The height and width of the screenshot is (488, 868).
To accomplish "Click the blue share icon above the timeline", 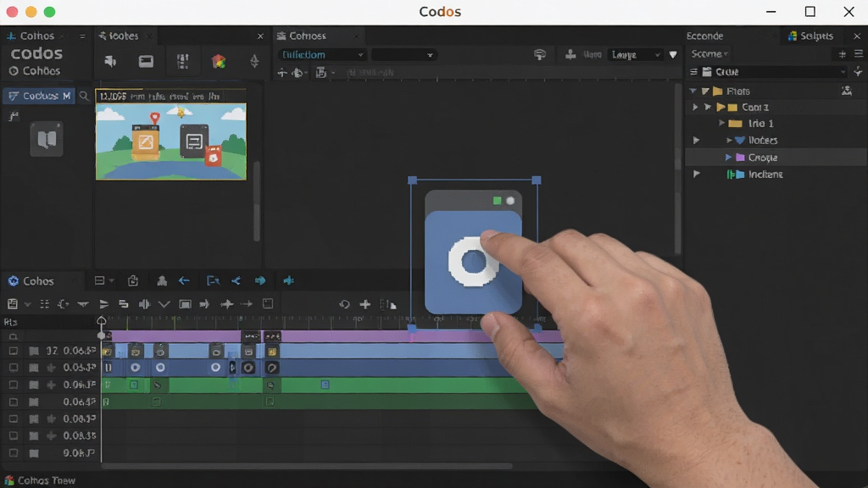I will (x=236, y=281).
